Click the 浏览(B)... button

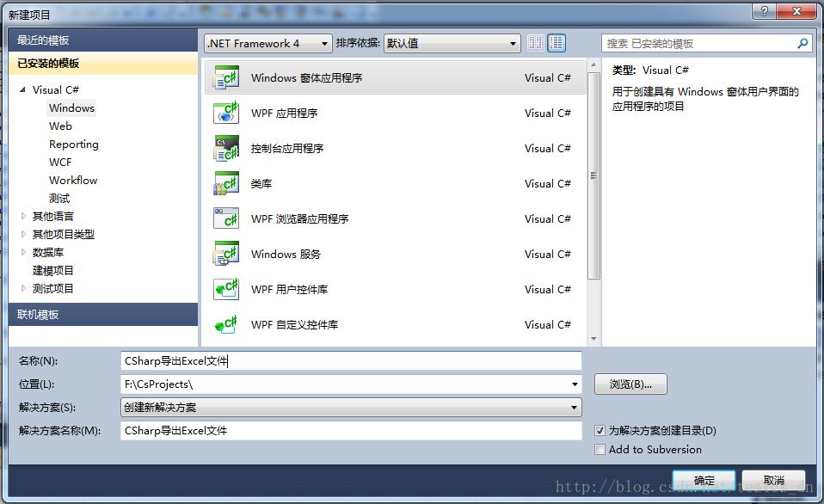coord(630,384)
